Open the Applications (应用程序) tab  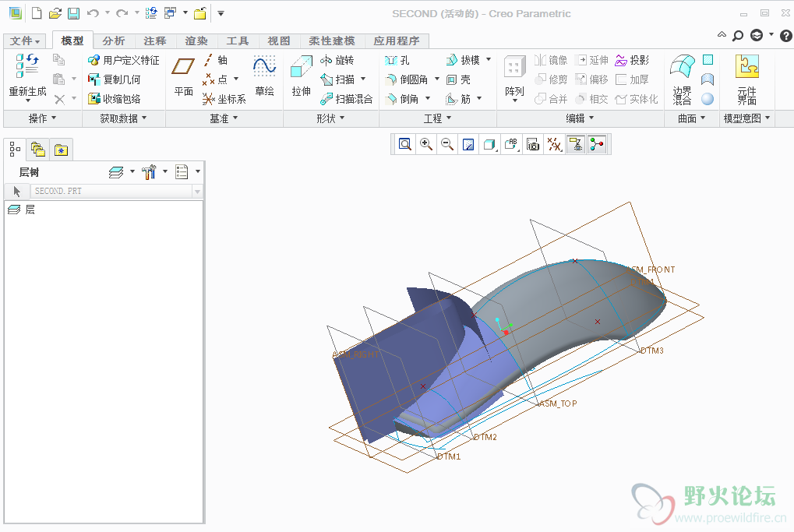(x=397, y=41)
